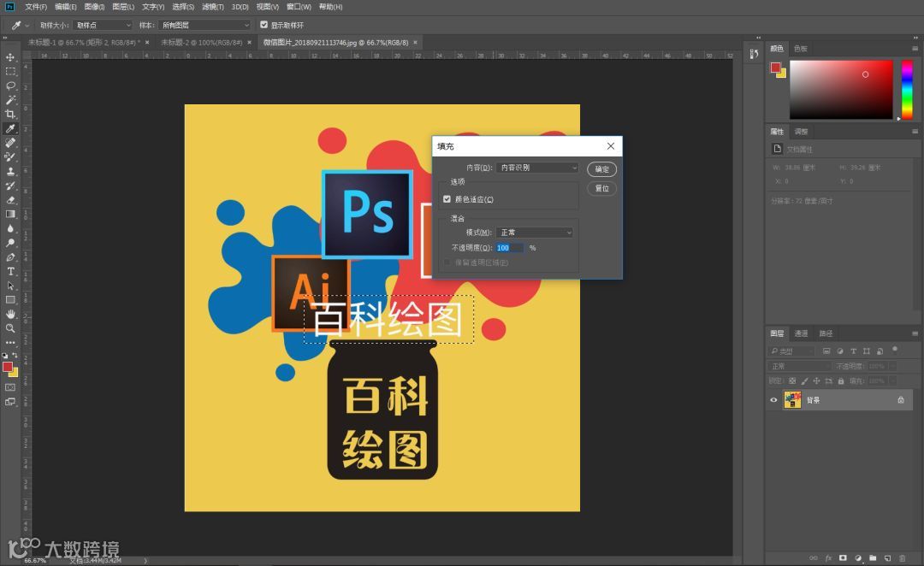Screen dimensions: 924x566
Task: Open 滤镜(T) menu
Action: pos(213,7)
